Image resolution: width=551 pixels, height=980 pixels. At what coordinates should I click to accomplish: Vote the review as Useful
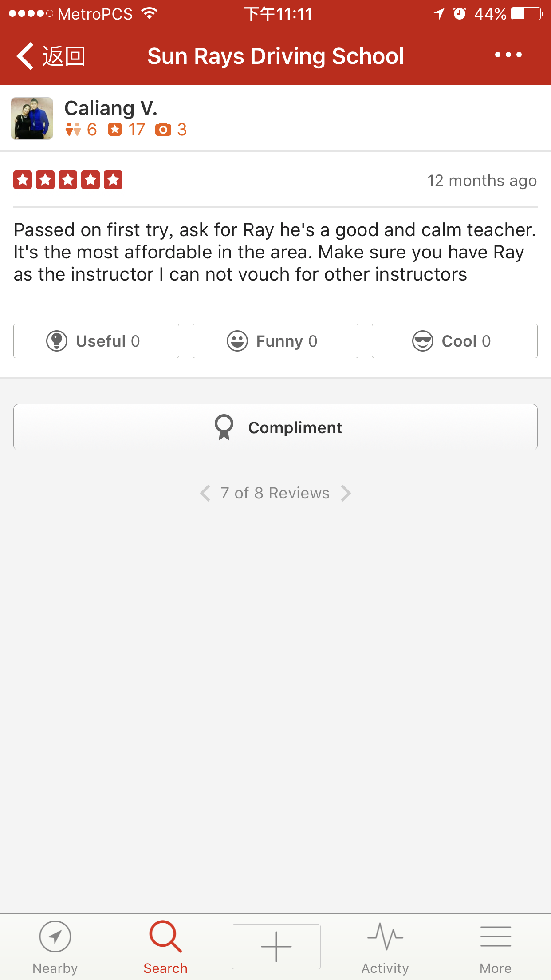(96, 341)
